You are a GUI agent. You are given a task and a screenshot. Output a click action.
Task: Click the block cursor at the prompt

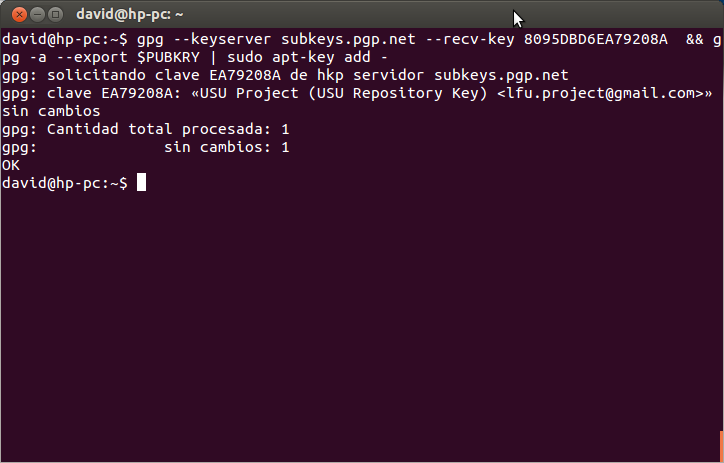pos(141,182)
